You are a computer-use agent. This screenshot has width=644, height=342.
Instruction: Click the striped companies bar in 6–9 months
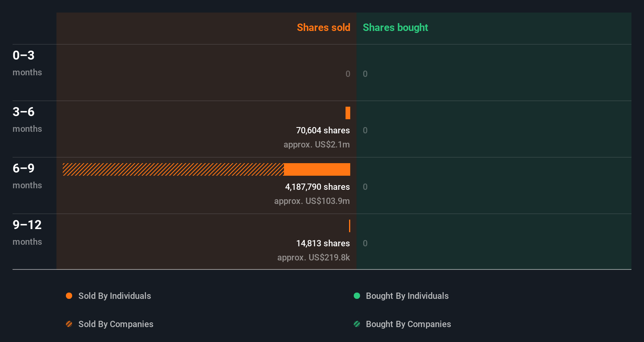(173, 169)
